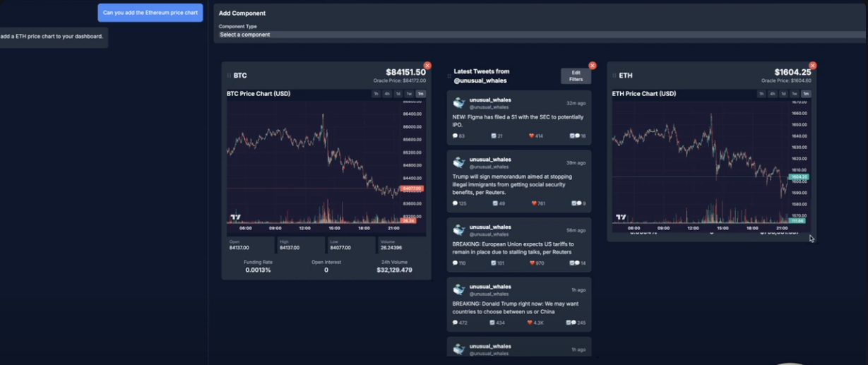
Task: Click the BTC price $84151.50
Action: 405,72
